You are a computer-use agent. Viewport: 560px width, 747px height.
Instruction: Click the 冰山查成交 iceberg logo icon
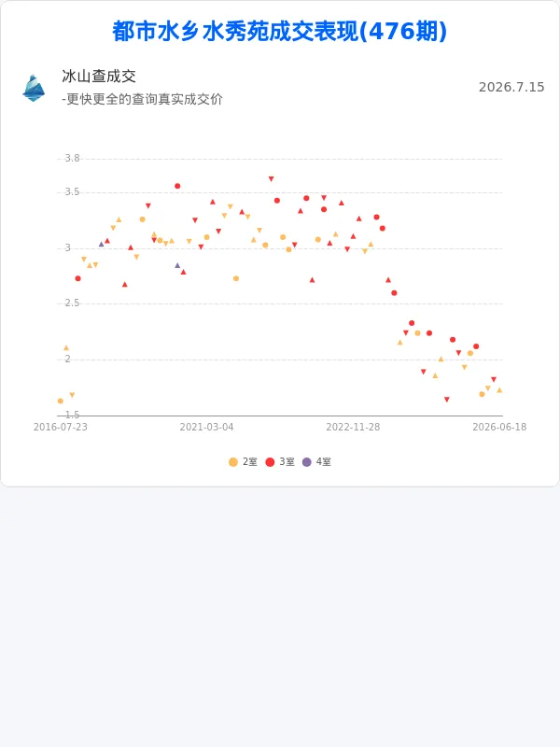tap(34, 88)
